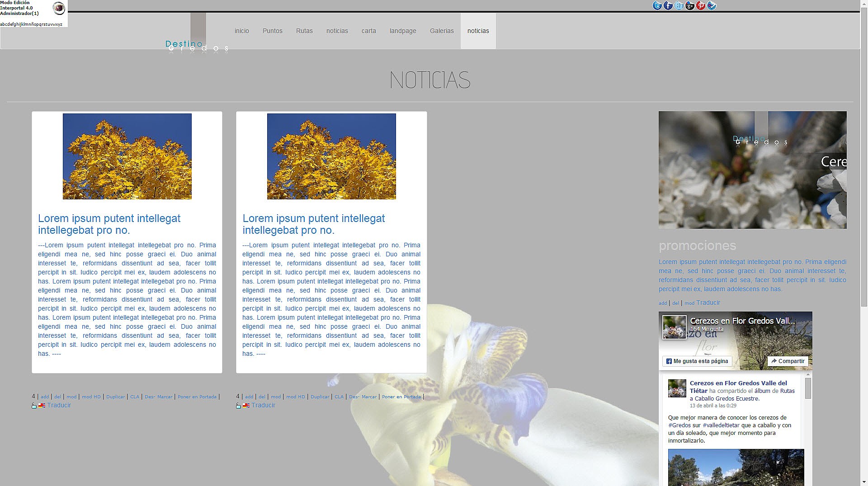Click the Facebook 'Compartir' button

(x=788, y=361)
